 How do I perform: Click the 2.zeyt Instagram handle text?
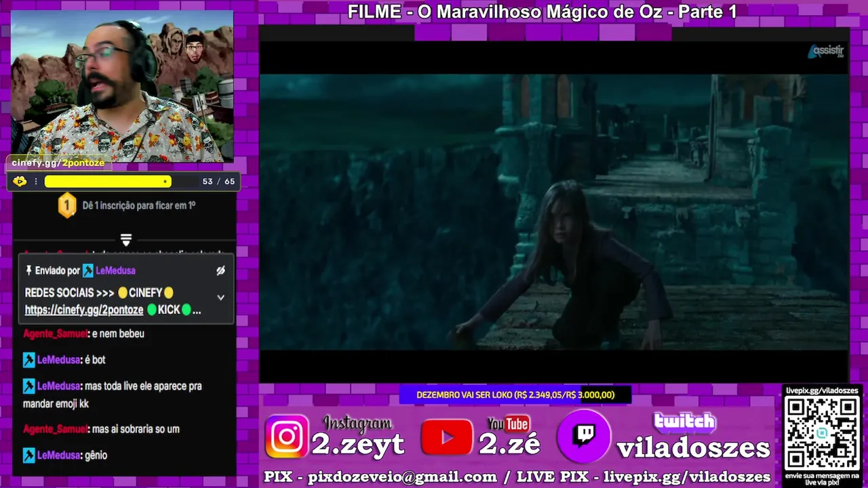point(357,443)
